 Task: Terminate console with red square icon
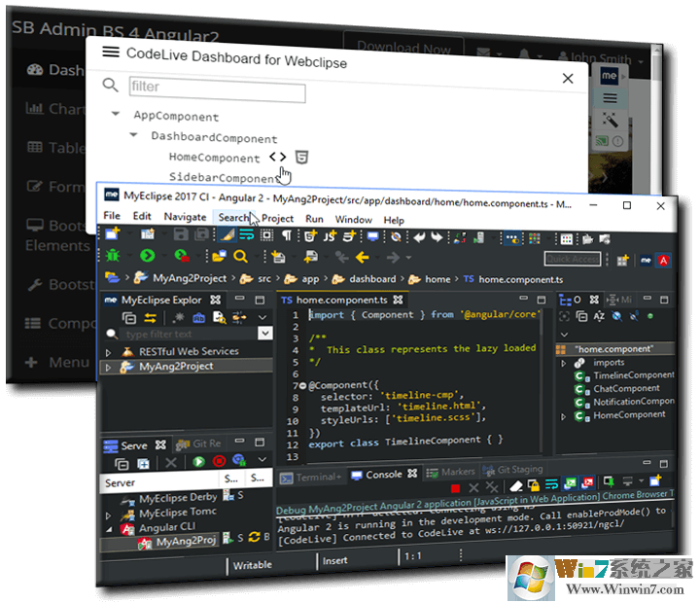point(455,488)
